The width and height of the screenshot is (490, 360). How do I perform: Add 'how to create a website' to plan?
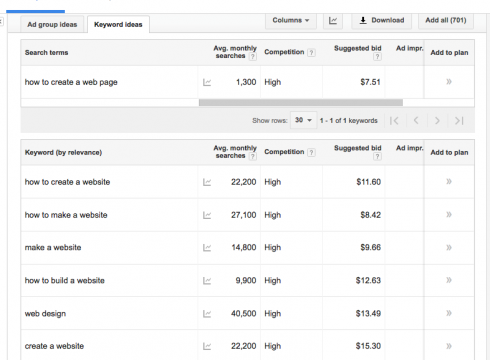tap(449, 182)
